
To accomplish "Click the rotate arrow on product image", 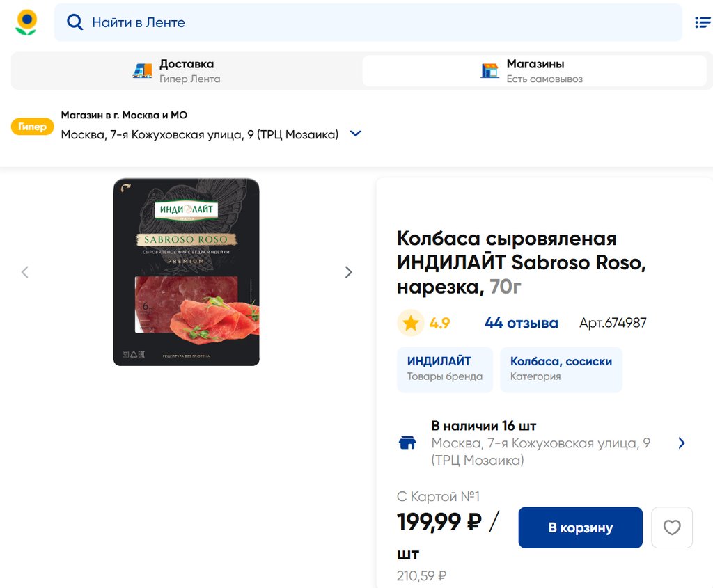I will [x=125, y=187].
